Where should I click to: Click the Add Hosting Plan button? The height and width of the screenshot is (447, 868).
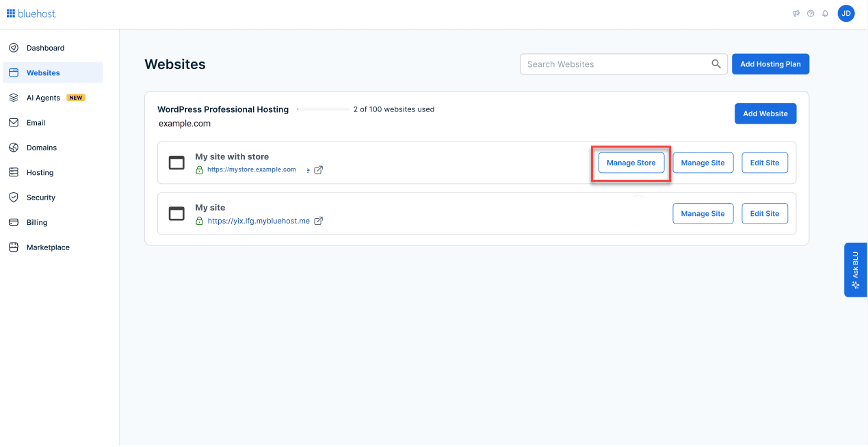770,64
